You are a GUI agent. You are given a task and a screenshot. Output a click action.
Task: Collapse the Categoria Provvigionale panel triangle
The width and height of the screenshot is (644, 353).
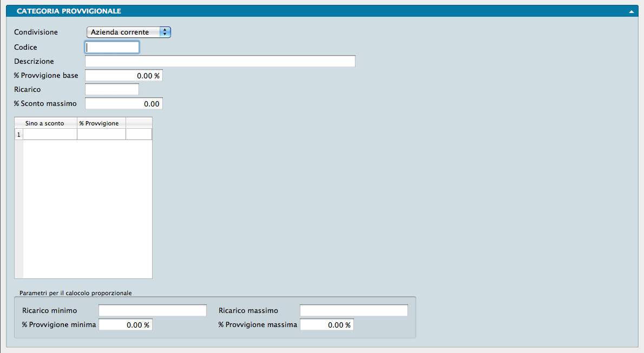pyautogui.click(x=631, y=11)
